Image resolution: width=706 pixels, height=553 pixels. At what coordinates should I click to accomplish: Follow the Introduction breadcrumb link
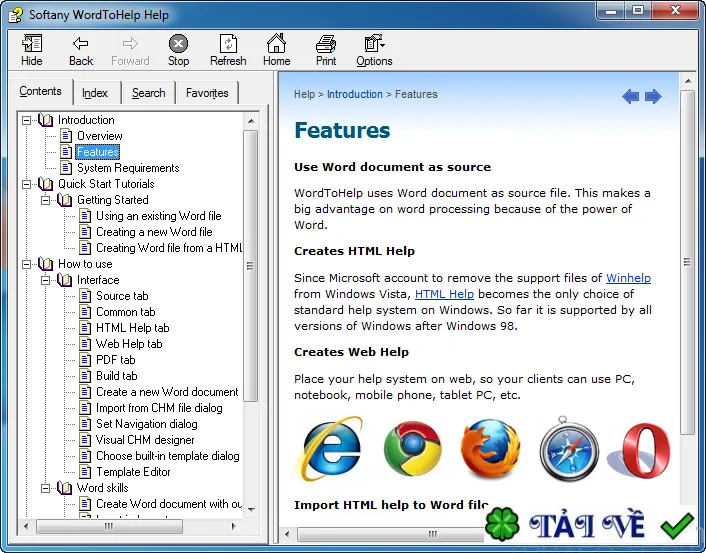354,94
